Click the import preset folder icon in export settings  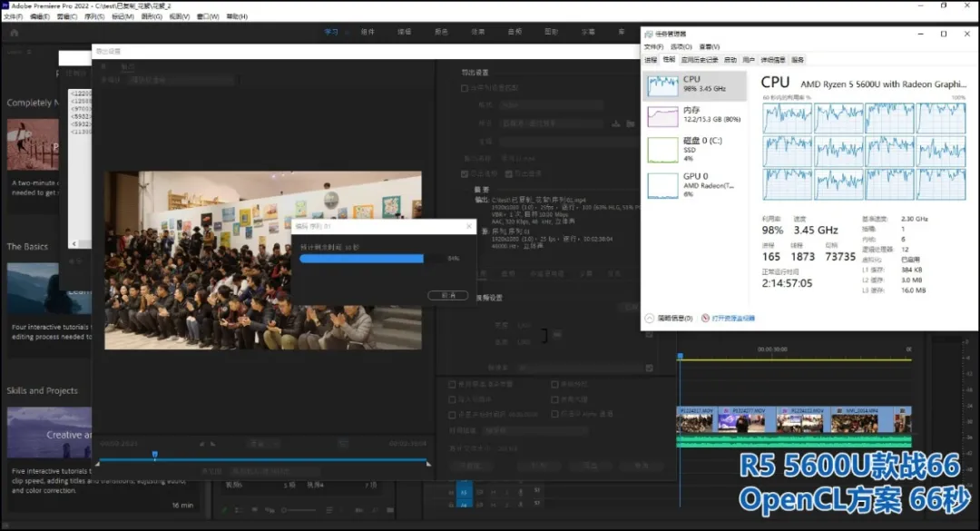[x=630, y=123]
